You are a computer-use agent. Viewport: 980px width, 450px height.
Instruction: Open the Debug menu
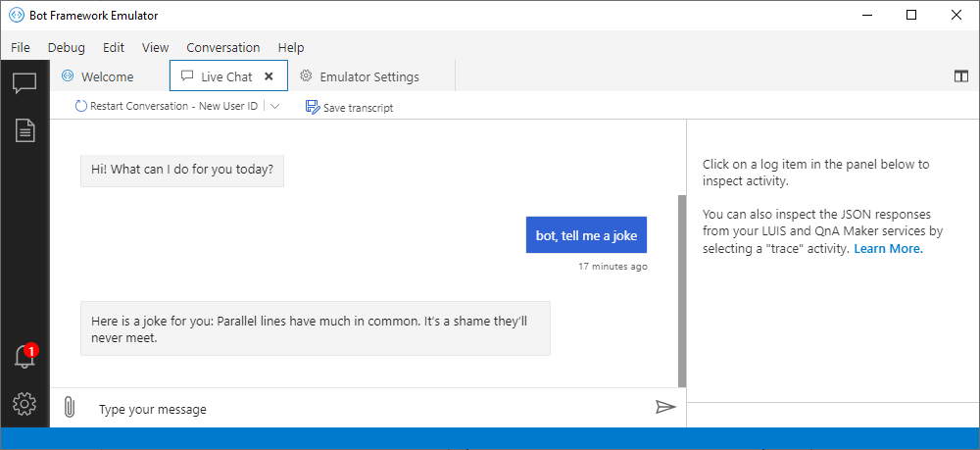coord(67,47)
